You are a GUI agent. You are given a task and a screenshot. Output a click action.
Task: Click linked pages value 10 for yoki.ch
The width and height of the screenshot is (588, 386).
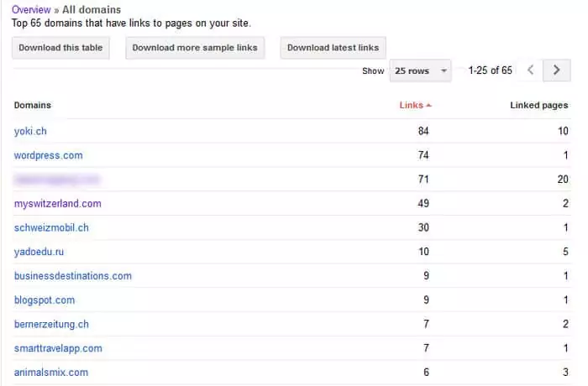(563, 131)
